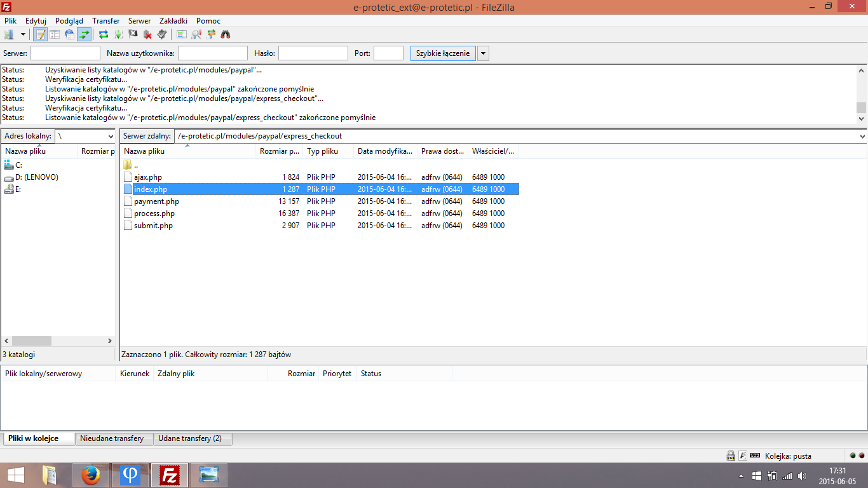Click the speed limit status bar icon

tap(755, 456)
